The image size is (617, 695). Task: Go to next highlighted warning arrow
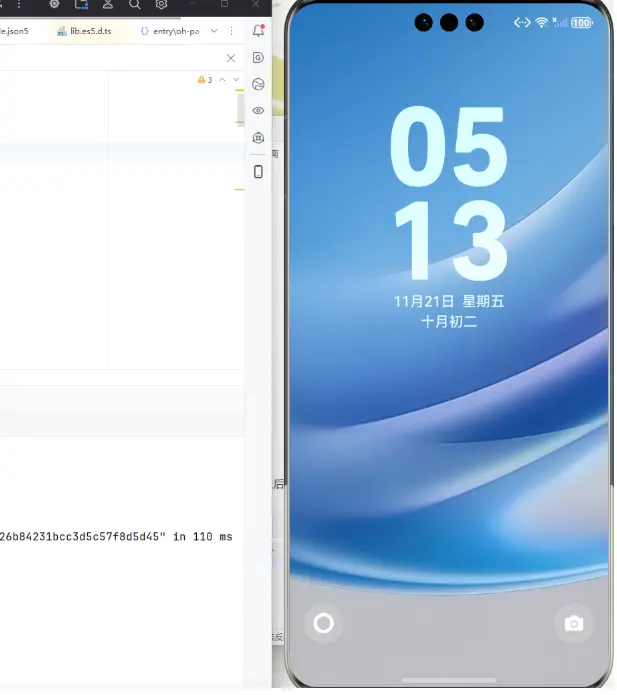click(x=236, y=79)
